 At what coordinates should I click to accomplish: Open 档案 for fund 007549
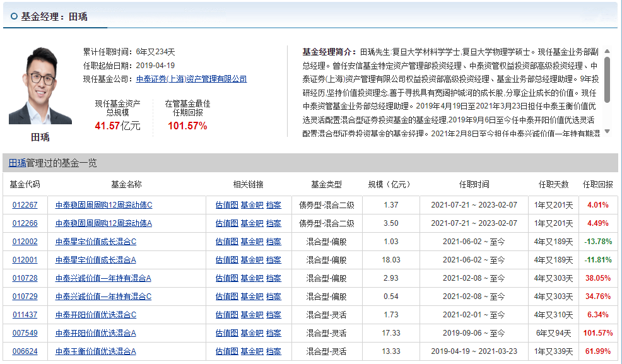(273, 332)
